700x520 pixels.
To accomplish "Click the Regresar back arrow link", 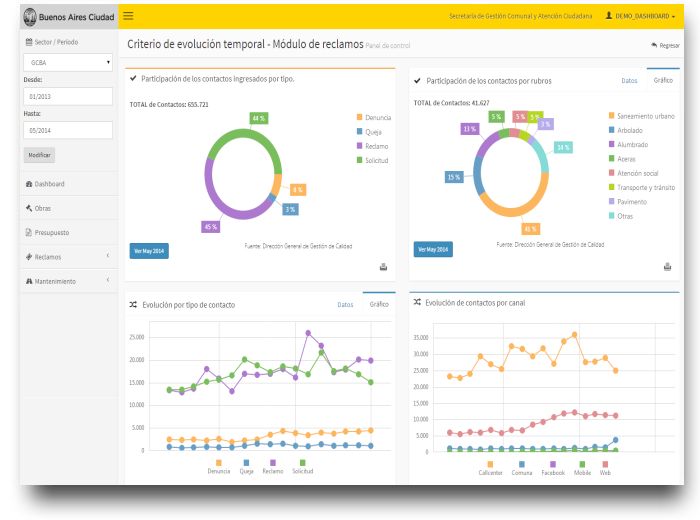I will tap(665, 45).
